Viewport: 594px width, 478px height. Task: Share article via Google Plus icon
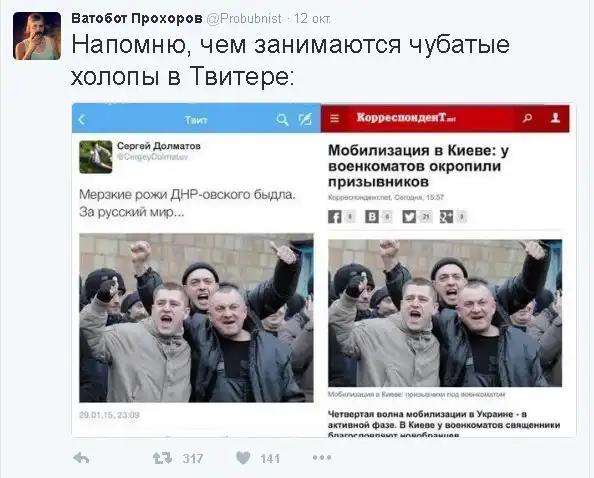click(x=446, y=217)
